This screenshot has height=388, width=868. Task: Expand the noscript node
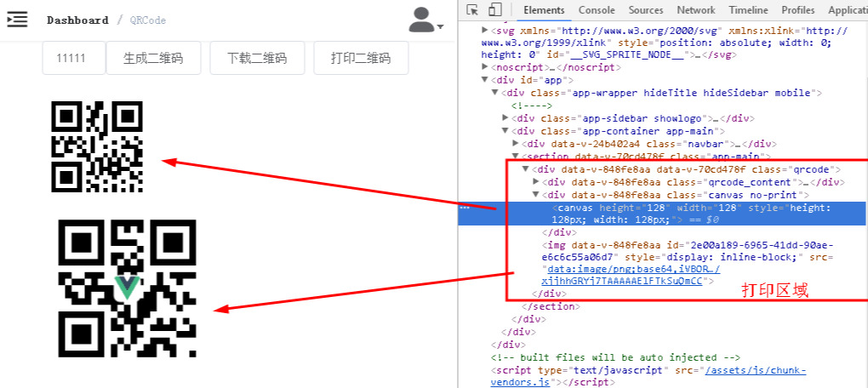pyautogui.click(x=485, y=67)
